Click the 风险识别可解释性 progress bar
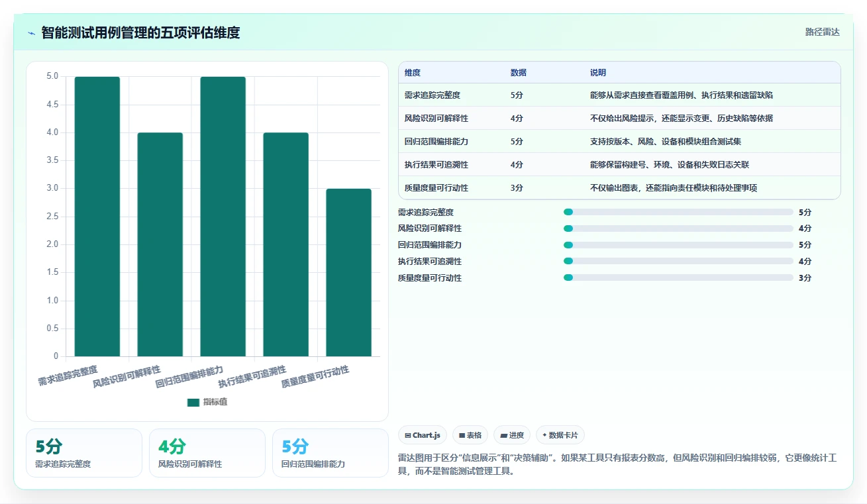Screen dimensions: 867x504 pyautogui.click(x=678, y=228)
